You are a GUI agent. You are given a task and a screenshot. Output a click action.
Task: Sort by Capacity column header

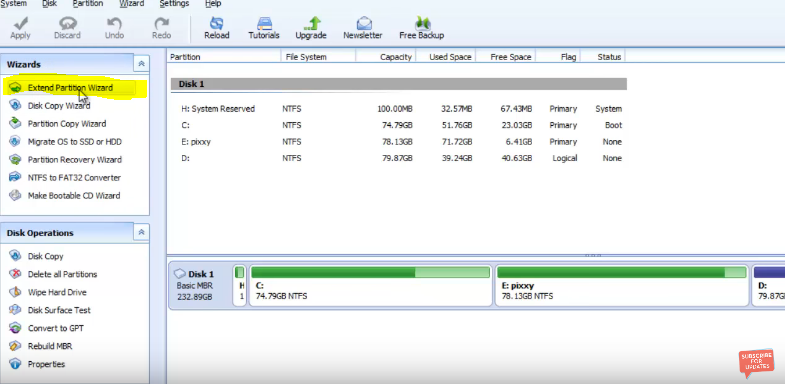point(386,57)
